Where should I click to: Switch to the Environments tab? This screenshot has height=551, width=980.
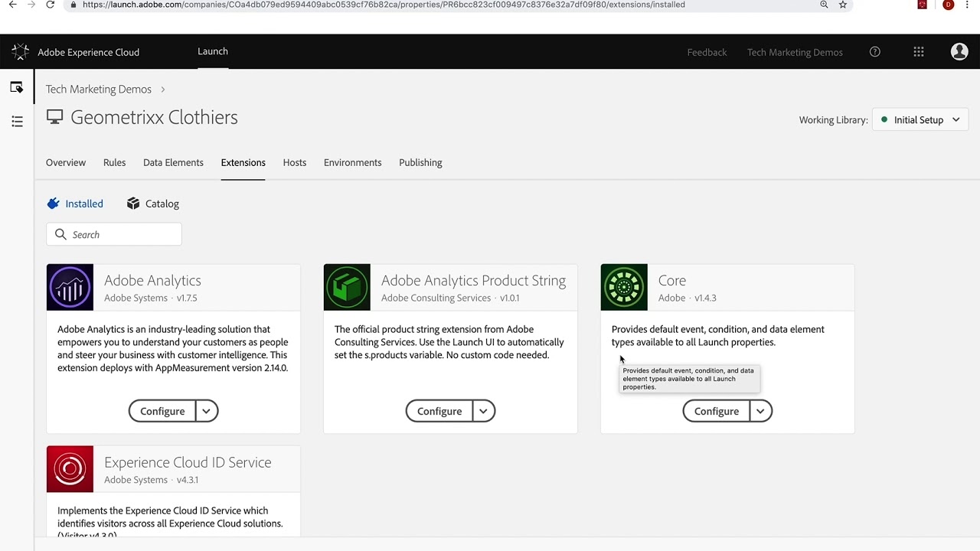[x=352, y=162]
